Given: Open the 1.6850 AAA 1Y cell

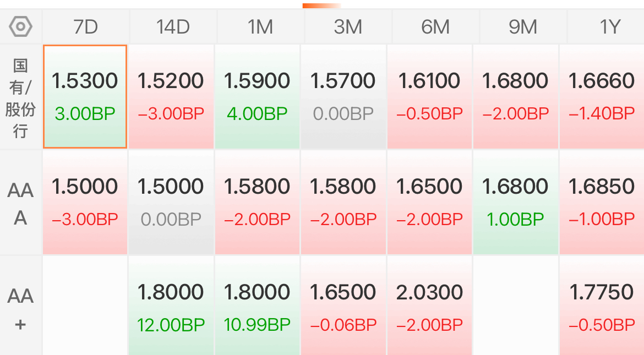Looking at the screenshot, I should tap(602, 203).
